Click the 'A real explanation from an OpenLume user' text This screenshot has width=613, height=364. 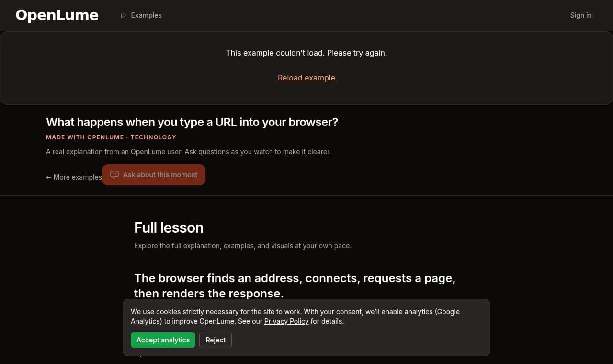pyautogui.click(x=188, y=152)
